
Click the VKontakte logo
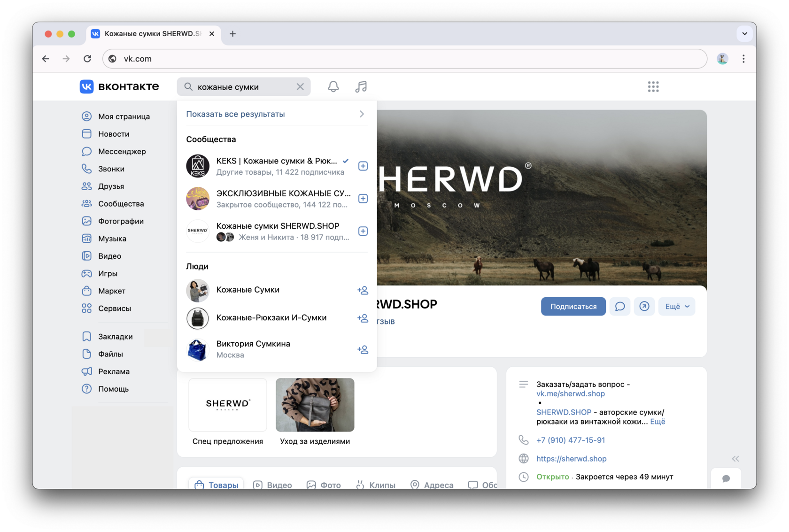point(119,87)
